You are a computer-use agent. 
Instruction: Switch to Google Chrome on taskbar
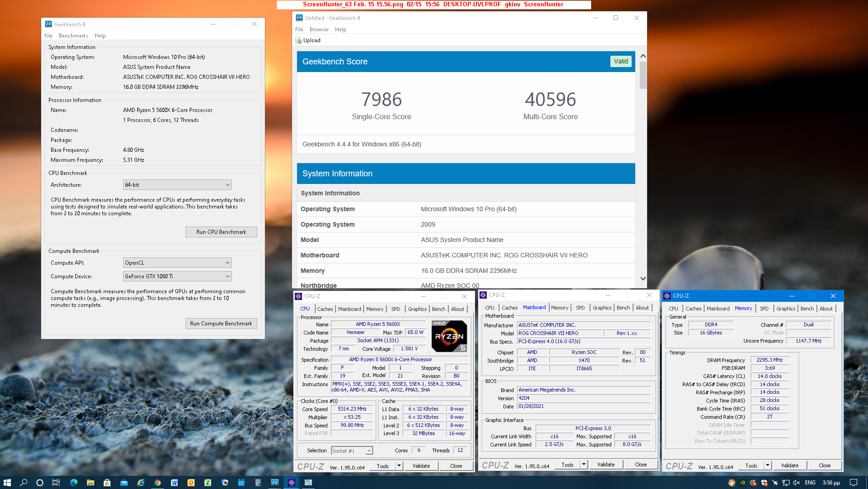coord(158,483)
